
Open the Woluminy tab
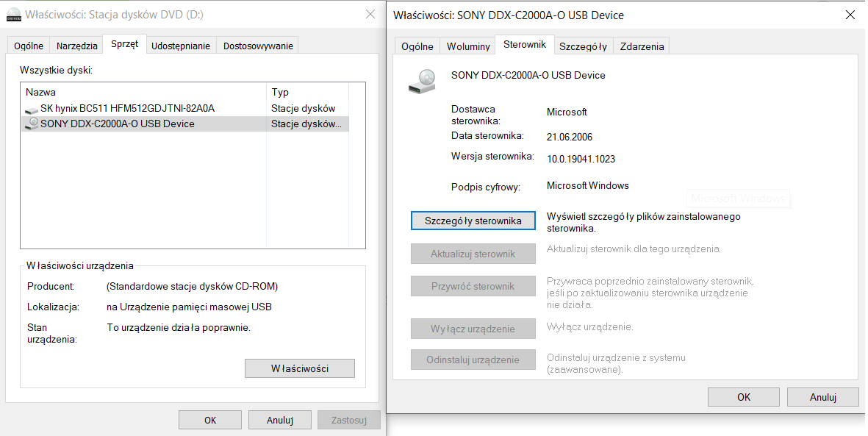click(x=468, y=46)
